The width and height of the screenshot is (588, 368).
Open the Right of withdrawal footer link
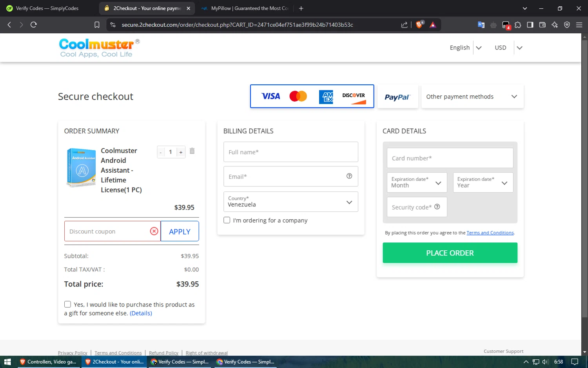207,353
